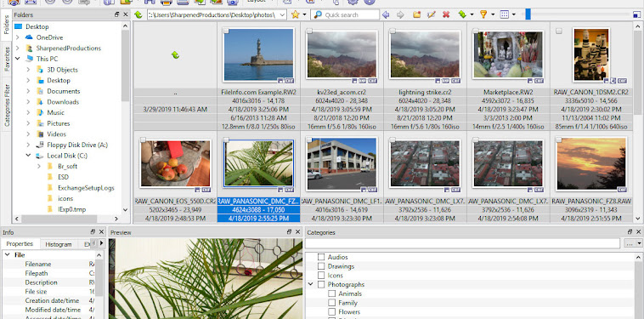The width and height of the screenshot is (644, 319).
Task: Open the Filter dropdown arrow
Action: [x=493, y=14]
